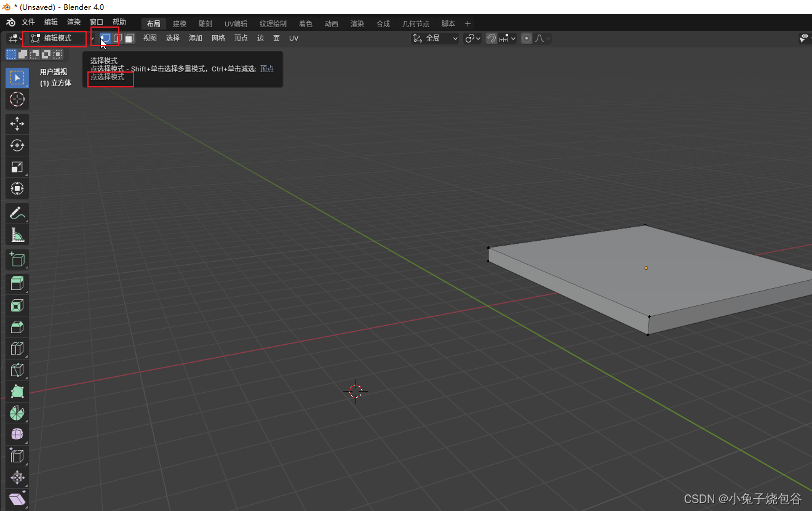Screen dimensions: 812x511
Task: Switch to the 动画 workspace tab
Action: [332, 24]
